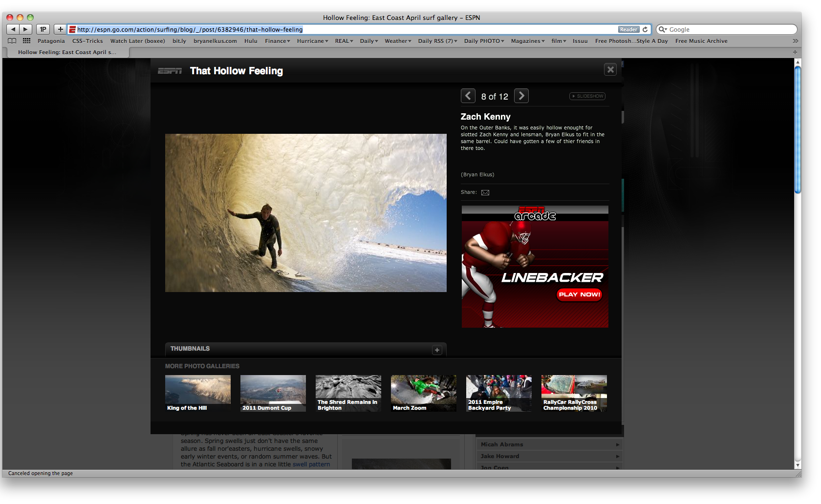Screen dimensions: 821x504
Task: Open the Hurricane bookmarks dropdown
Action: click(312, 41)
